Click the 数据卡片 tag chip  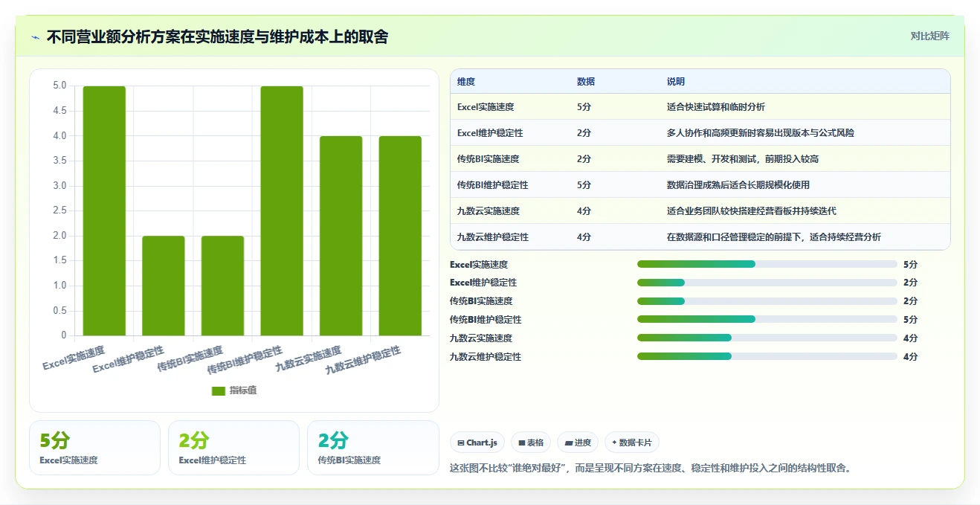pyautogui.click(x=632, y=443)
